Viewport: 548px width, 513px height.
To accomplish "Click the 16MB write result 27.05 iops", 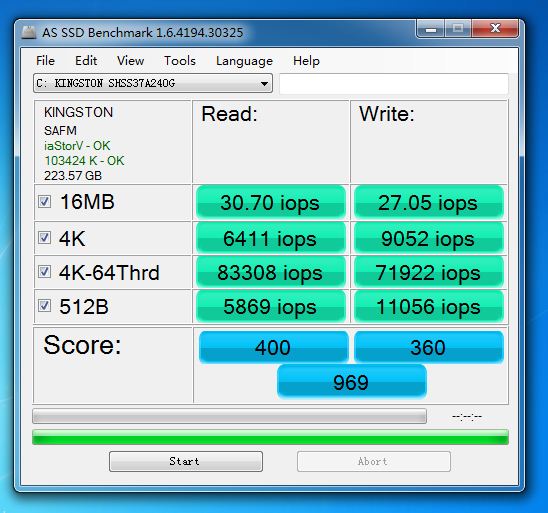I will click(429, 202).
